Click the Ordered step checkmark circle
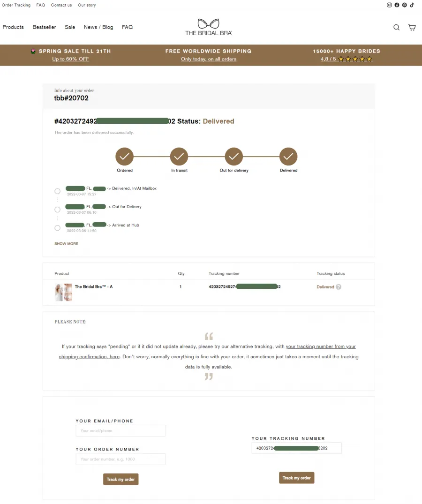Viewport: 422px width, 504px height. click(125, 157)
